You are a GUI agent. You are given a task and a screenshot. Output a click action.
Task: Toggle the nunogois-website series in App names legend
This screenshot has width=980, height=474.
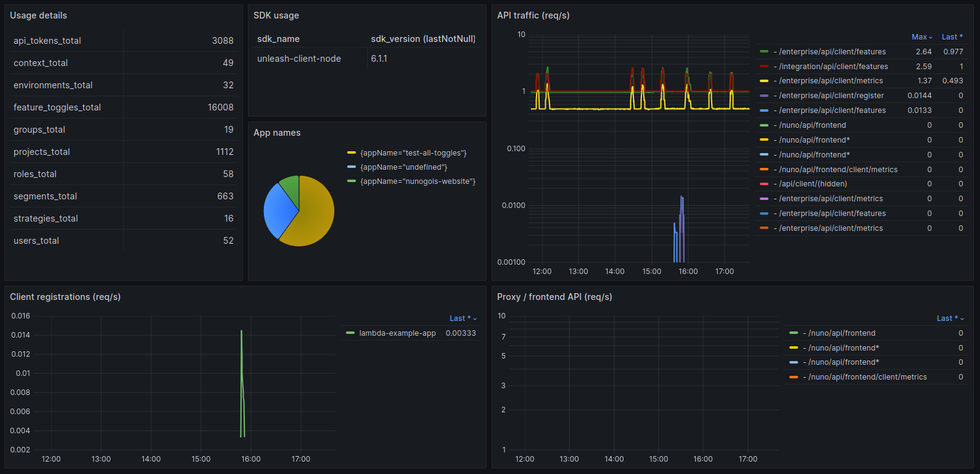click(x=418, y=181)
